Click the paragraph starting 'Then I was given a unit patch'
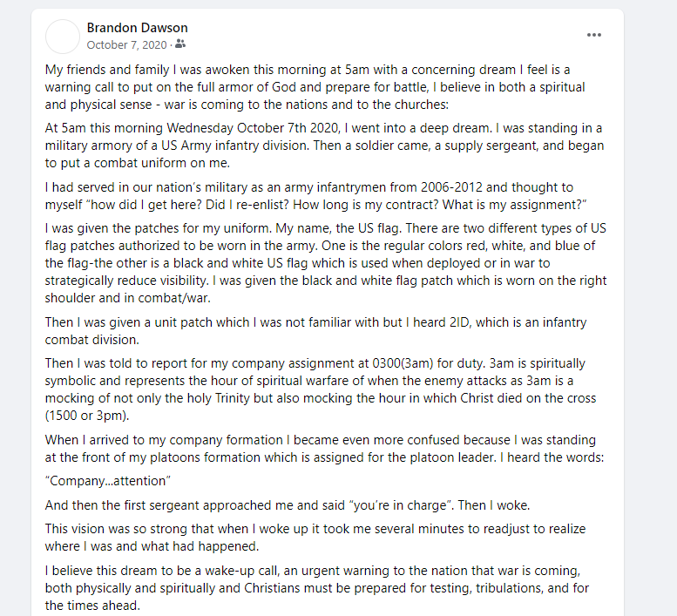677x616 pixels. click(315, 331)
